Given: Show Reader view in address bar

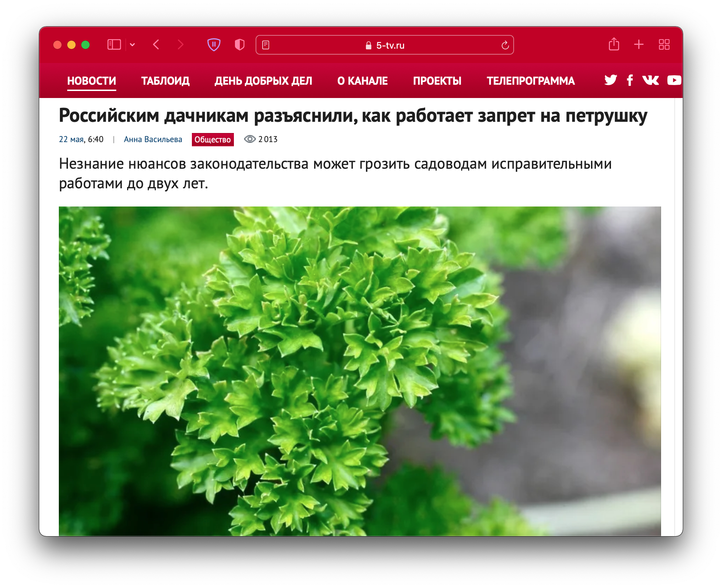Looking at the screenshot, I should [x=266, y=45].
